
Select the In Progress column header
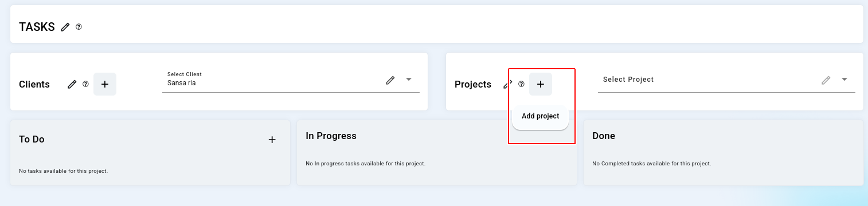point(331,136)
